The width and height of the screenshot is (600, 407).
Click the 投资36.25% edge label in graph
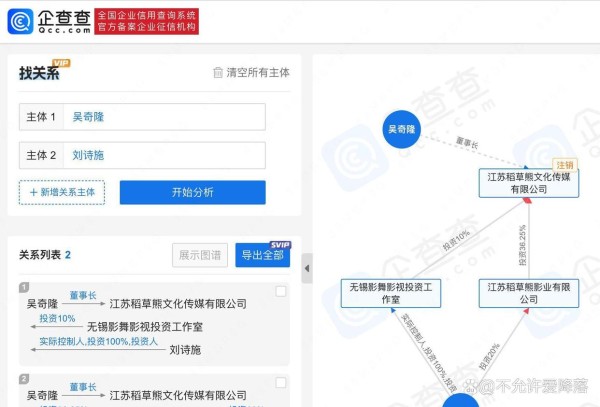[x=522, y=245]
